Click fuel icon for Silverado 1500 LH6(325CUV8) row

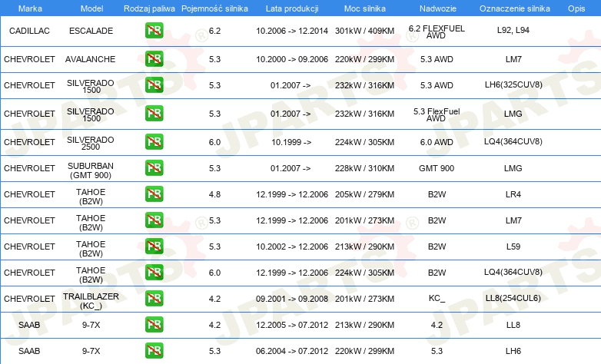[x=154, y=85]
